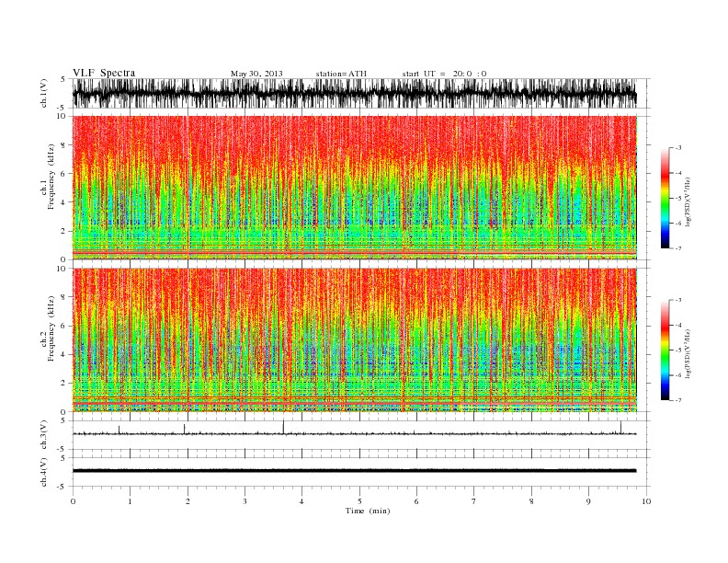Click inside the ch.1 spectrogram panel

[354, 188]
